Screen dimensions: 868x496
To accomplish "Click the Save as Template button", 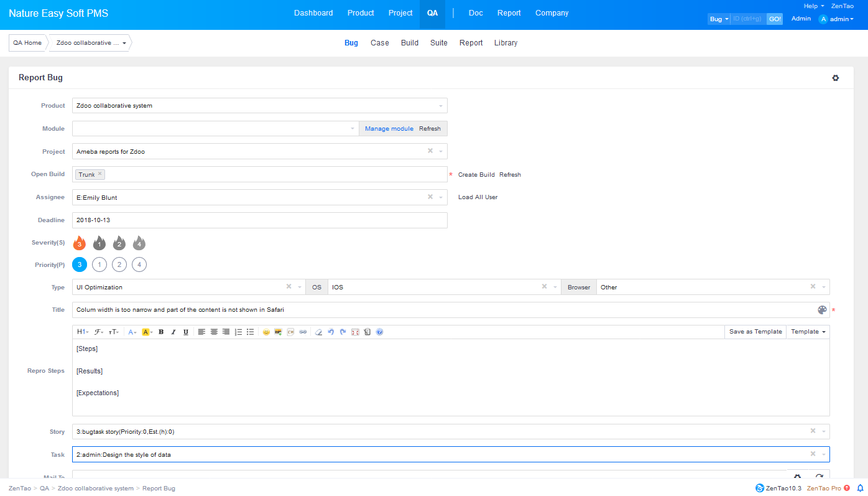I will pyautogui.click(x=755, y=332).
